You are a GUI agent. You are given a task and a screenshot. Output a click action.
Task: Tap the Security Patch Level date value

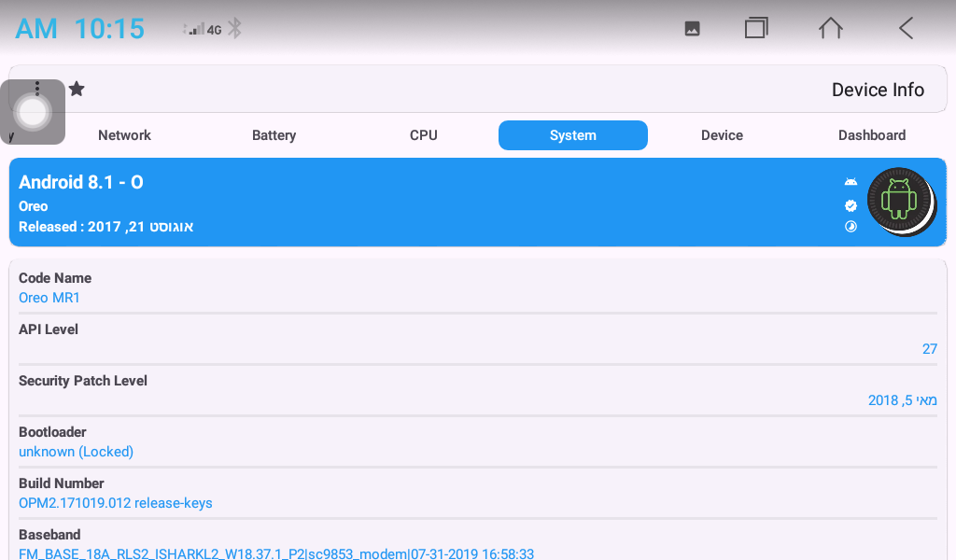[x=903, y=400]
